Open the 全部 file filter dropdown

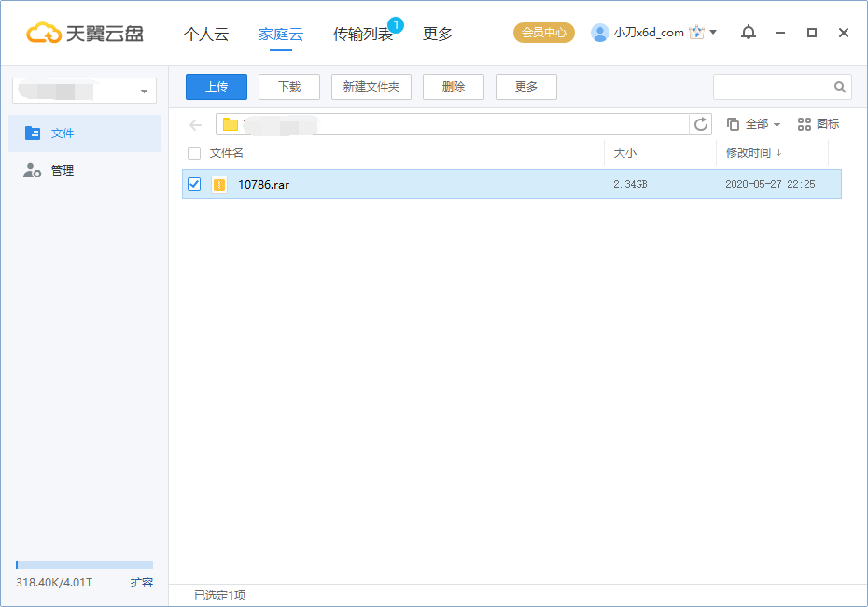(x=758, y=123)
